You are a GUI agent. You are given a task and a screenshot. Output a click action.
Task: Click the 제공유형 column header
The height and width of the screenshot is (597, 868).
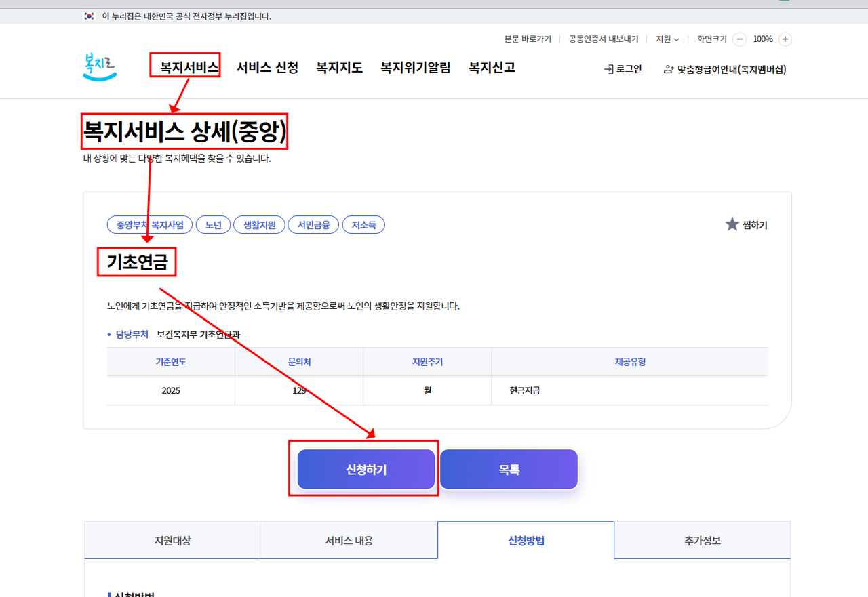pyautogui.click(x=630, y=362)
